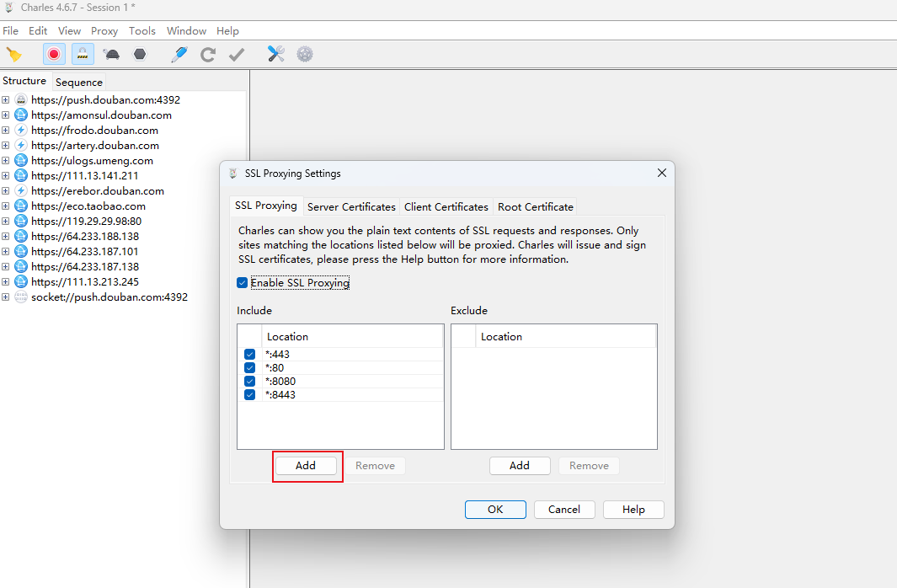Click the globe icon for ulogs.umeng.com
Screen dimensions: 897x588
[21, 160]
